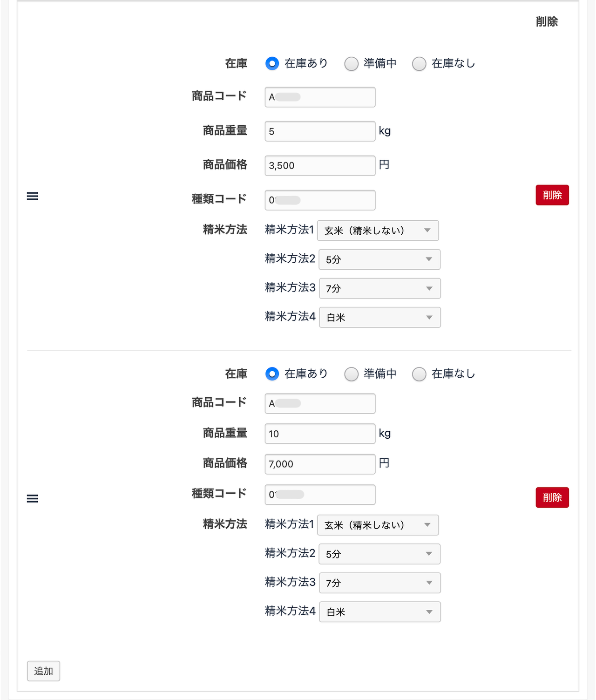Click the price field containing 7,000
The width and height of the screenshot is (596, 700).
[x=320, y=464]
